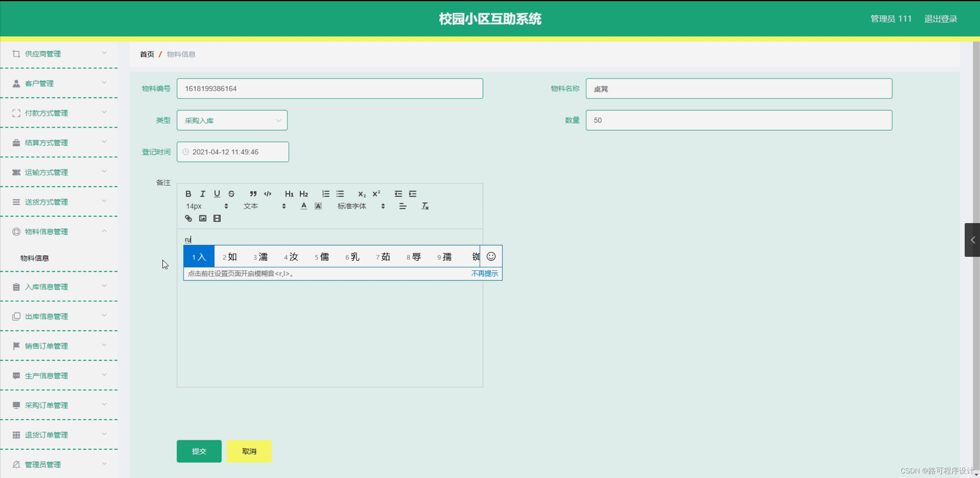Image resolution: width=980 pixels, height=478 pixels.
Task: Select 物料信息 in the sidebar menu
Action: [34, 258]
